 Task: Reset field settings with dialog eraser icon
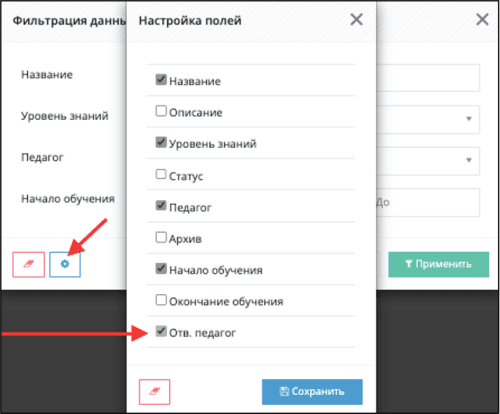154,392
